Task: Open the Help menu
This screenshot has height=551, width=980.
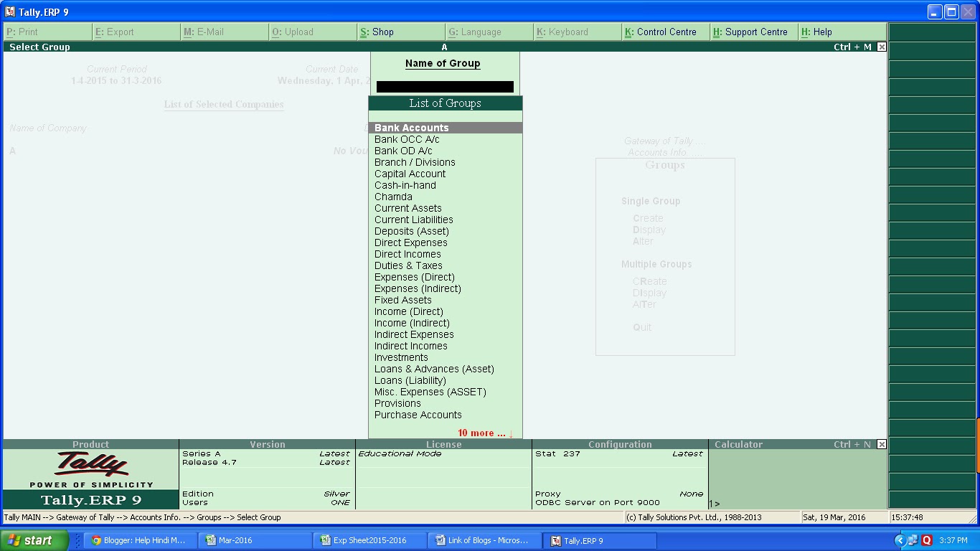Action: click(x=842, y=32)
